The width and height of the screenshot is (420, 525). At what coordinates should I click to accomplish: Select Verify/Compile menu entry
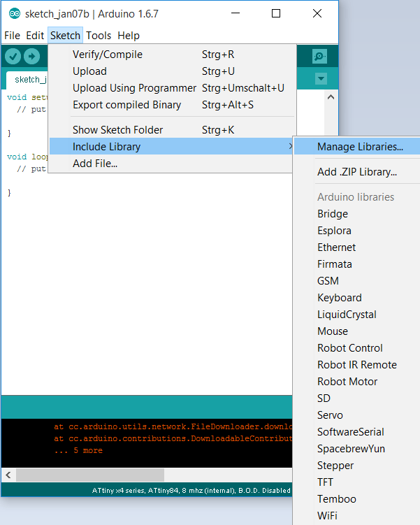[107, 55]
